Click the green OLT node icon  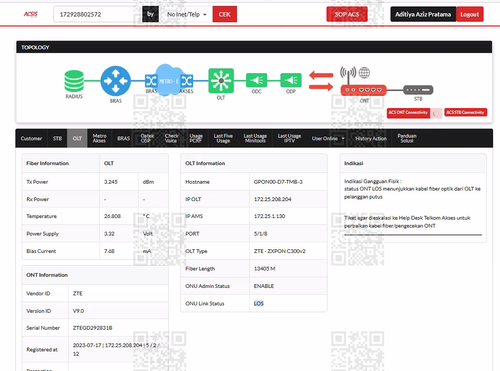(x=221, y=81)
